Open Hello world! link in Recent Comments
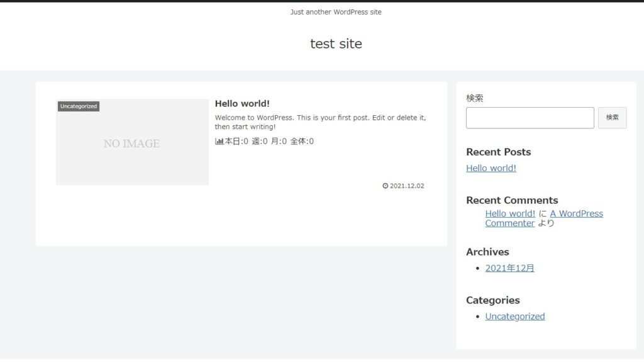644x362 pixels. 509,213
